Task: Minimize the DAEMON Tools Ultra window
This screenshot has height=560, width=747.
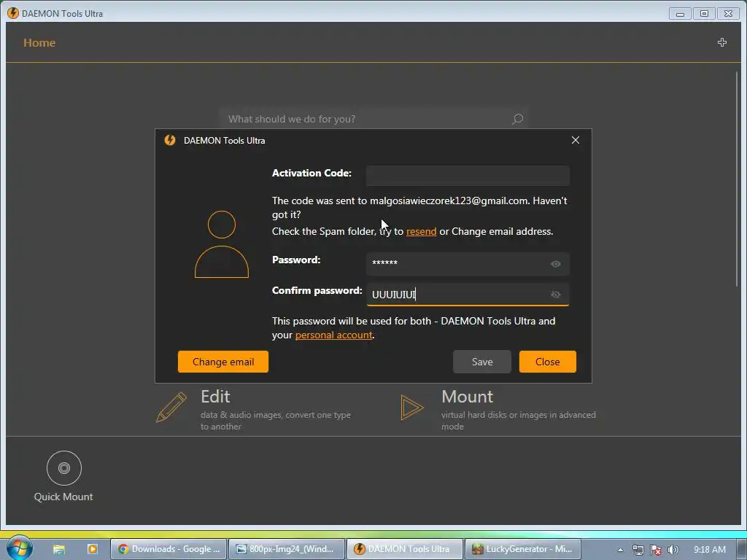Action: point(680,13)
